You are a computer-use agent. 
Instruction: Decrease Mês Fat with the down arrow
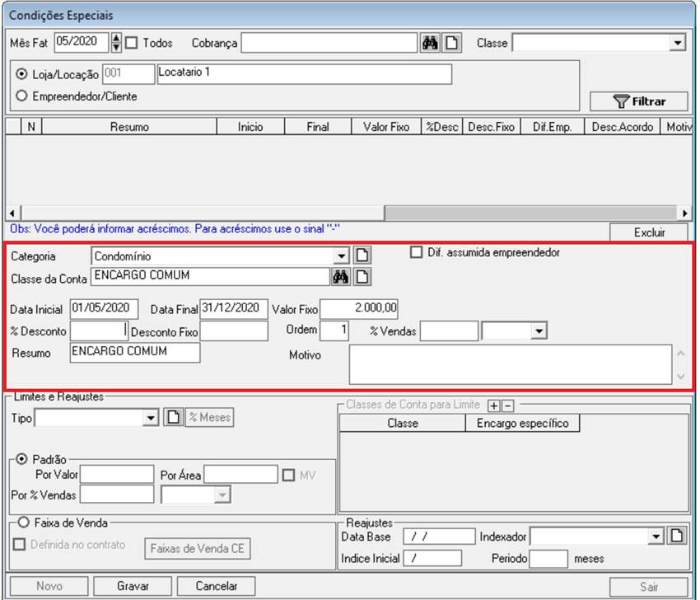[x=116, y=48]
